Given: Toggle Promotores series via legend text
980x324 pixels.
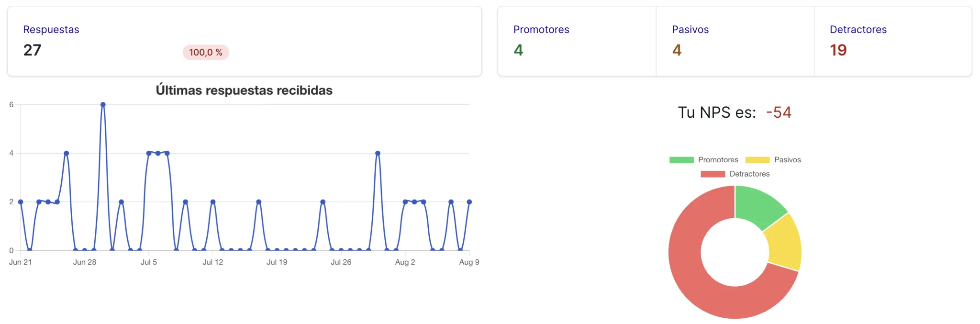Looking at the screenshot, I should pos(718,160).
